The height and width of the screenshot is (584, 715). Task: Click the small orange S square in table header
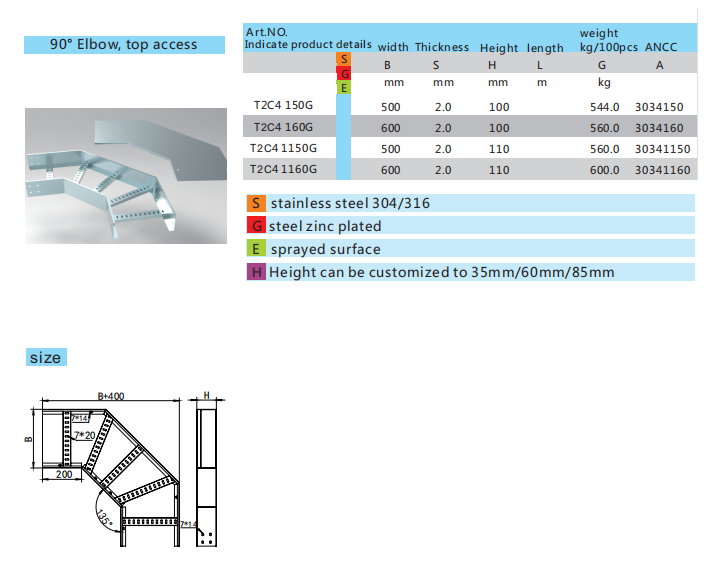coord(344,59)
